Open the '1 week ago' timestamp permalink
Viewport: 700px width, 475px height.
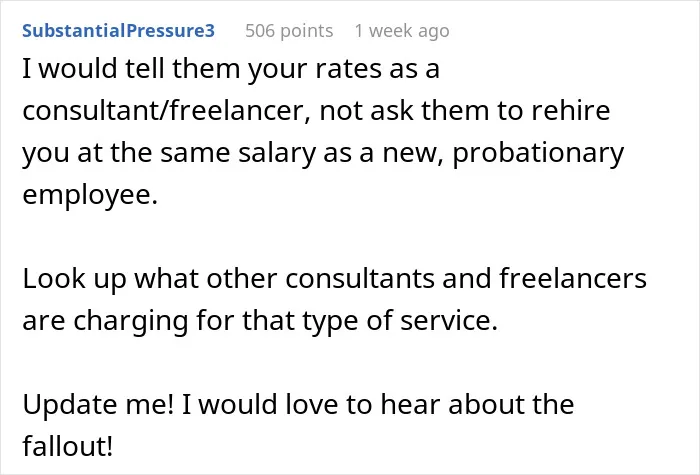[x=402, y=31]
